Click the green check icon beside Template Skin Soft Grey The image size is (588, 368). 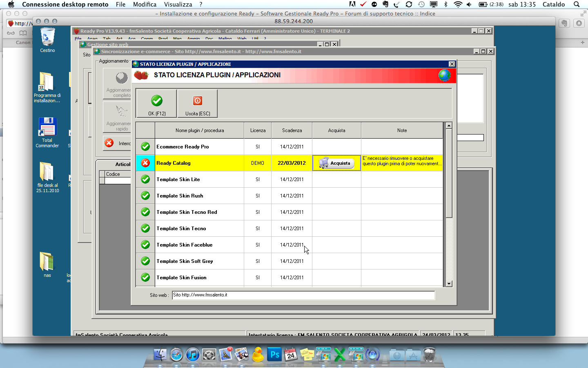tap(145, 261)
